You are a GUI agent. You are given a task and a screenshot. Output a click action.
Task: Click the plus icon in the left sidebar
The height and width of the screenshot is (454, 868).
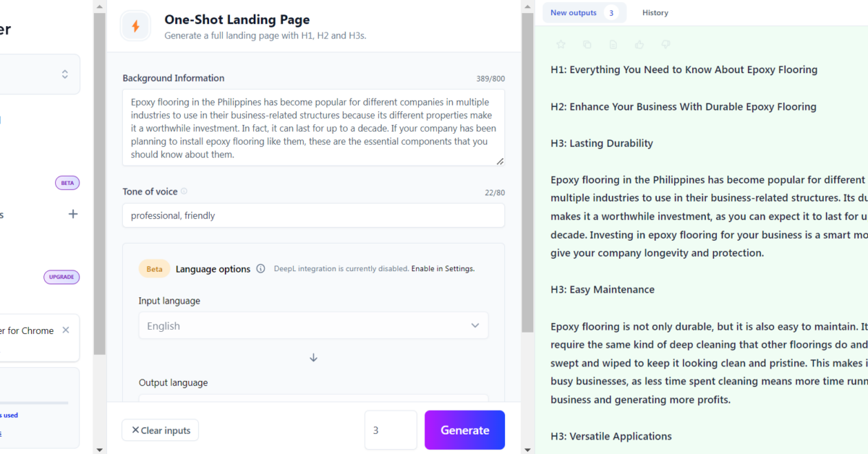point(72,214)
